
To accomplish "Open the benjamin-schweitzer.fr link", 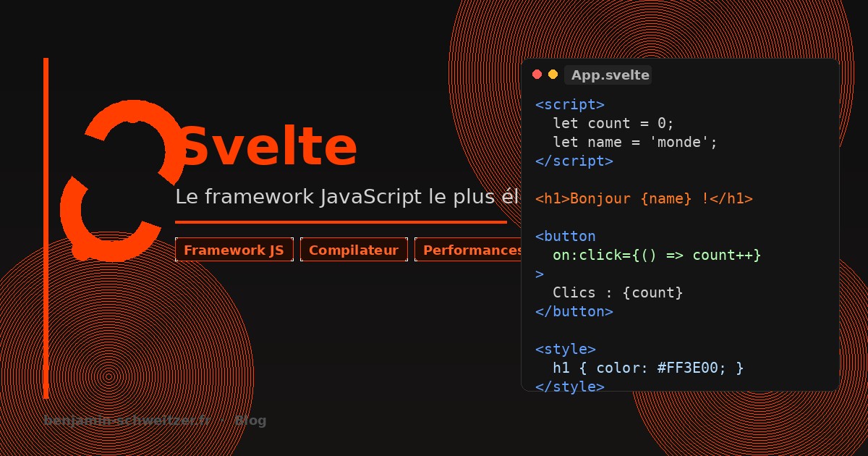I will [127, 421].
